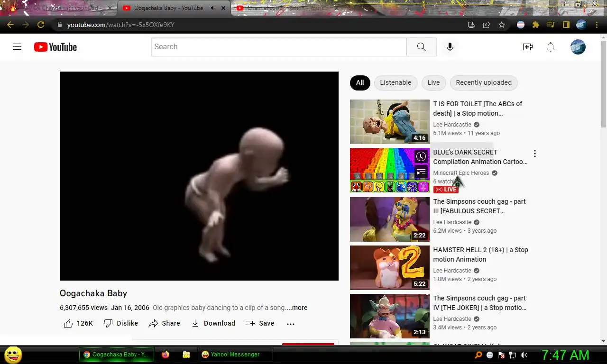Click the share page icon in address bar
Image resolution: width=607 pixels, height=364 pixels.
[486, 25]
